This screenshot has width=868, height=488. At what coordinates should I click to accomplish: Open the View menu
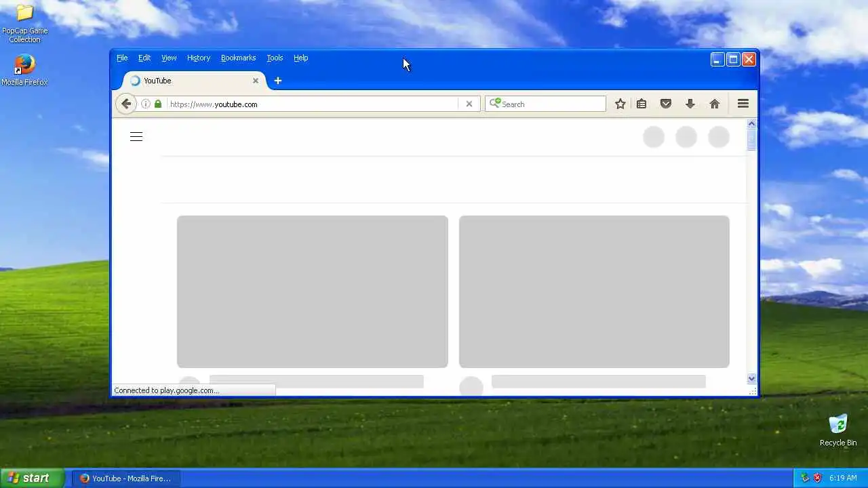(x=169, y=58)
